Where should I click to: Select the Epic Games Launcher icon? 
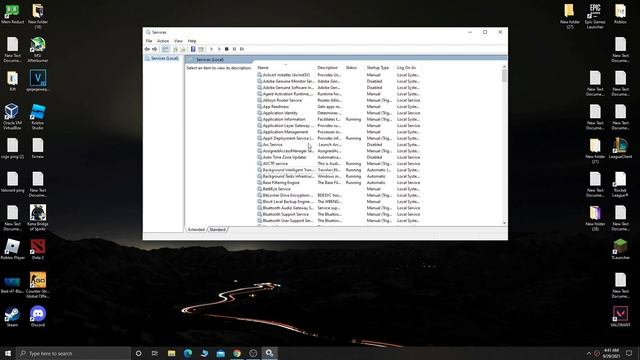pos(595,16)
